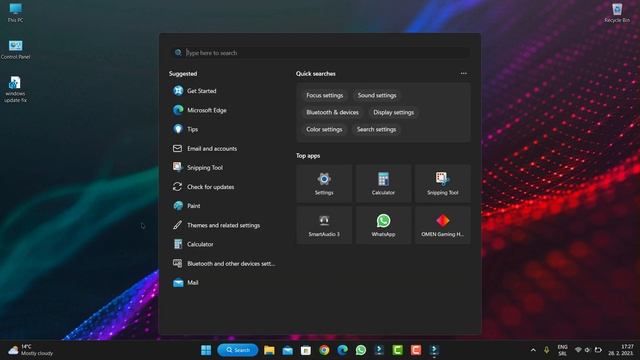The height and width of the screenshot is (360, 640).
Task: Click the ENG language indicator
Action: (562, 350)
